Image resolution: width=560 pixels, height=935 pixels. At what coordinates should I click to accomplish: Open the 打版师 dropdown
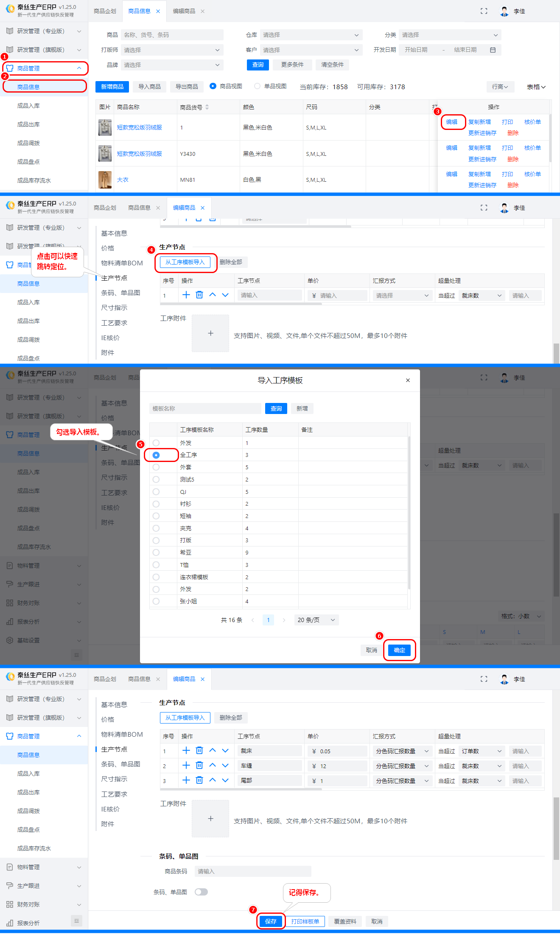point(172,50)
